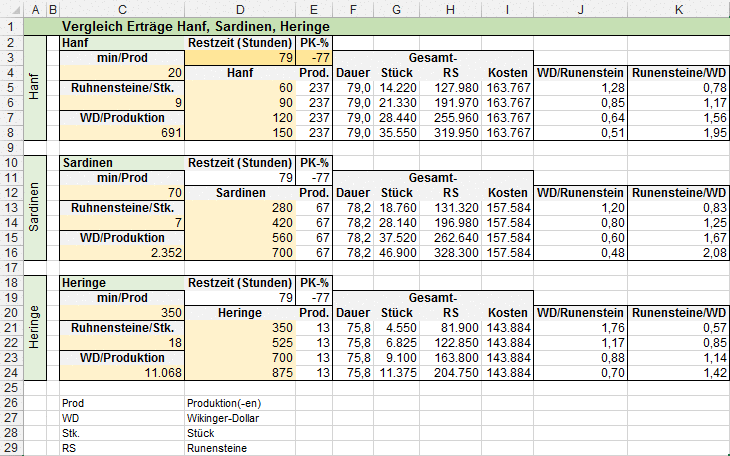Image resolution: width=730 pixels, height=456 pixels.
Task: Select the vertical green Heringe label cell
Action: coord(38,327)
